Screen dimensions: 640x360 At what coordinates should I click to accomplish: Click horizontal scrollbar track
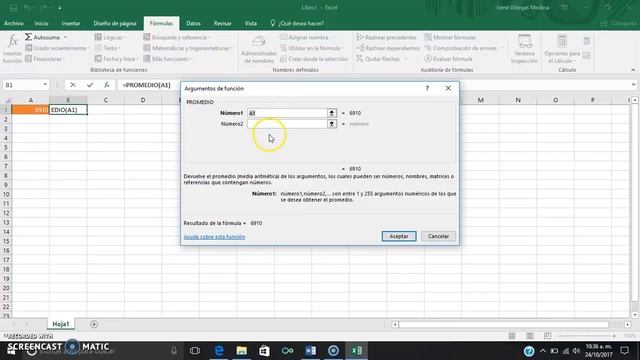504,324
